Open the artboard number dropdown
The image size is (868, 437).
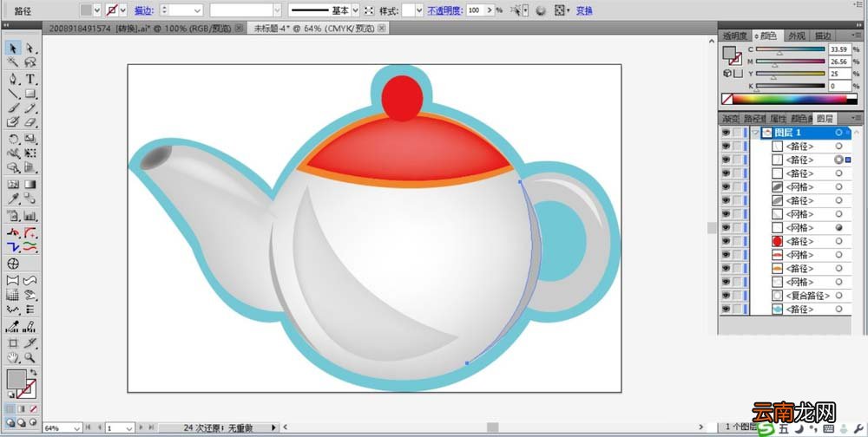point(129,427)
